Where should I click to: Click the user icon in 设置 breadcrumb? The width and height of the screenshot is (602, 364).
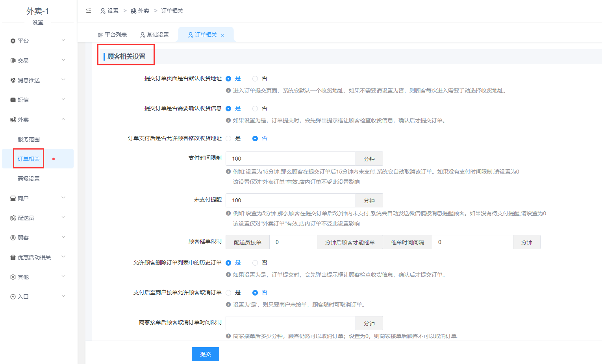(x=103, y=11)
